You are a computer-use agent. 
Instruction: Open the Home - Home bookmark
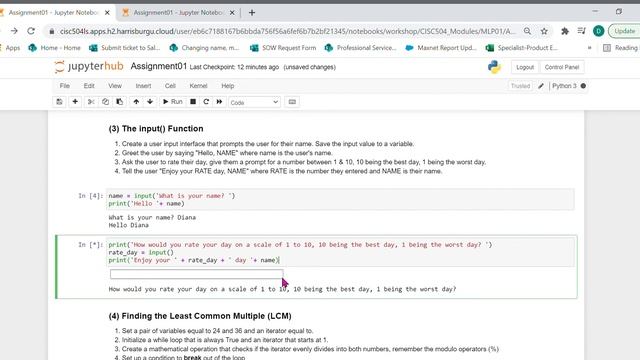pyautogui.click(x=54, y=48)
